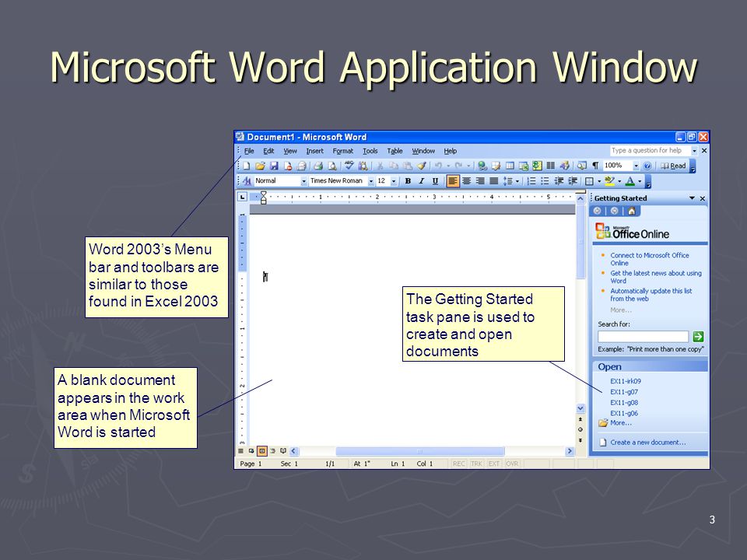Open Print Preview from the toolbar
Screen dimensions: 747x560
332,166
